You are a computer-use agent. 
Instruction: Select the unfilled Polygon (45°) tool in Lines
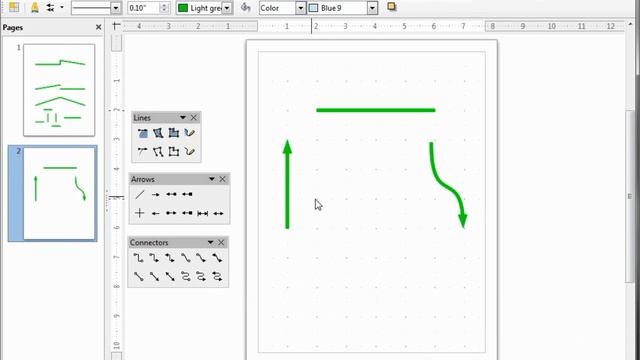[174, 152]
